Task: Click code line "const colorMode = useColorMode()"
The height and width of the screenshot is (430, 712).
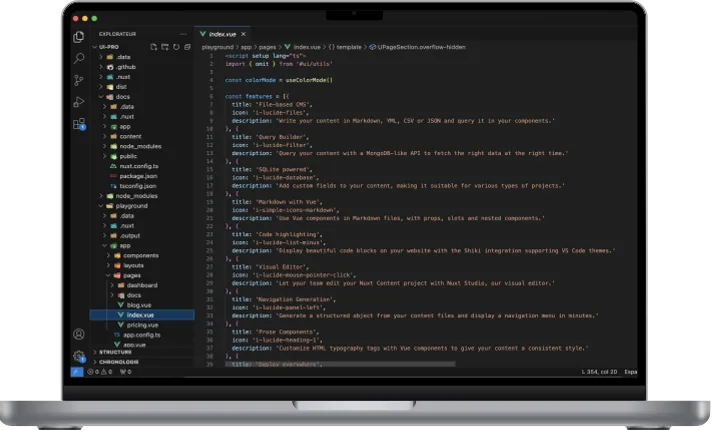Action: point(279,80)
